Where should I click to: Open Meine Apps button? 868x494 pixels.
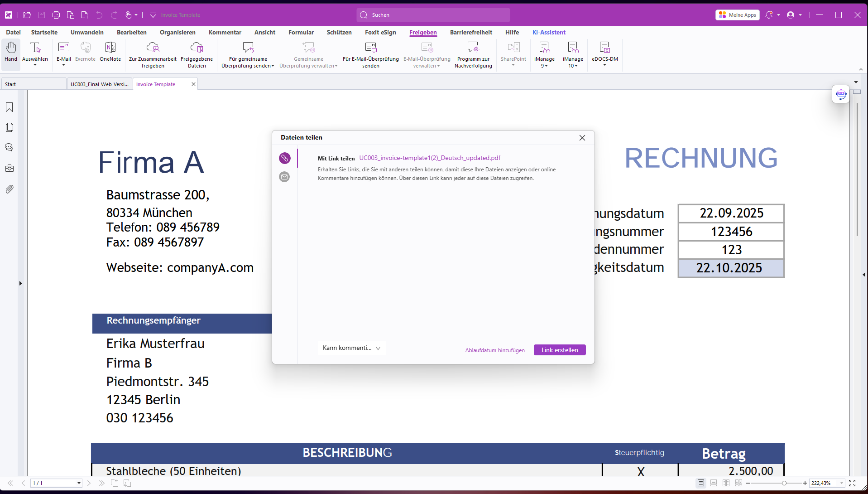point(738,15)
